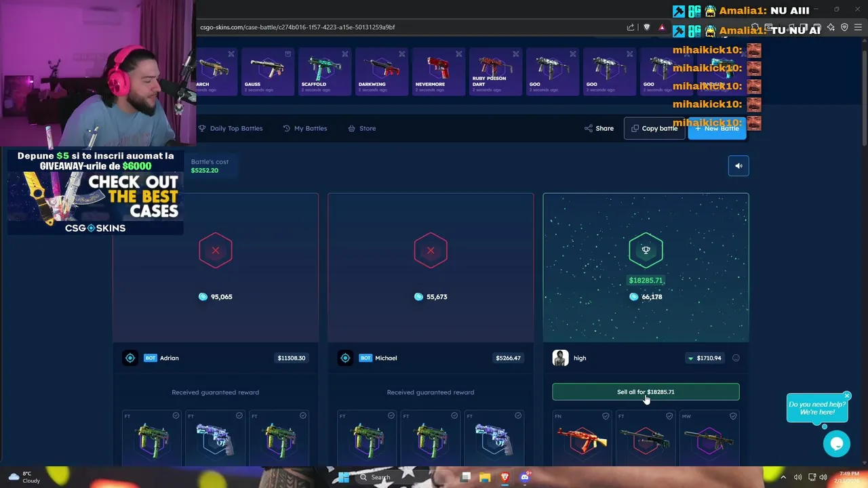Screen dimensions: 868x488
Task: Click the RUBY POISON DART drop card
Action: [x=494, y=70]
